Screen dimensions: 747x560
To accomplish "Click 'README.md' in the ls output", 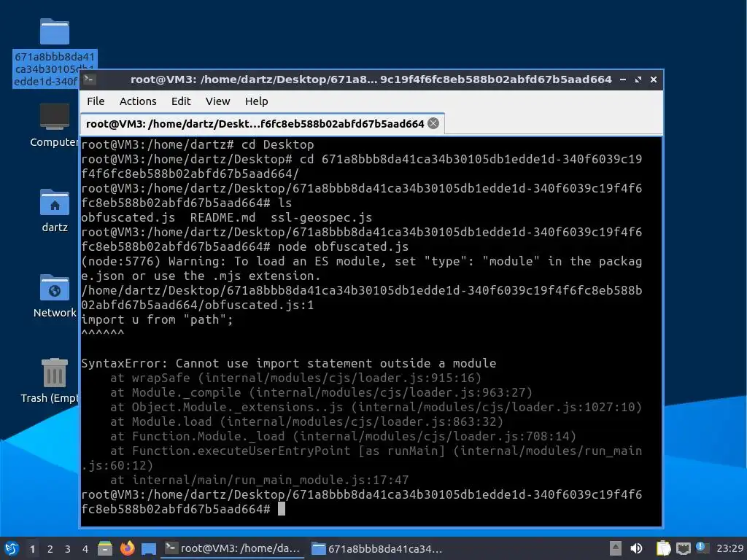I will 222,217.
